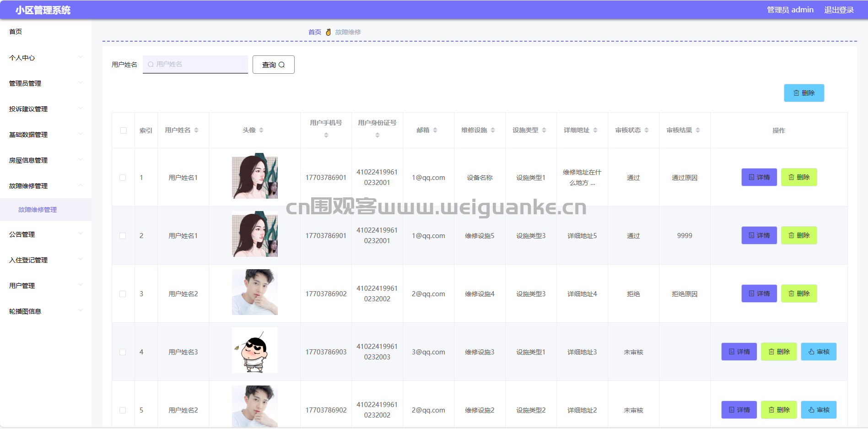The image size is (868, 429).
Task: Open the avatar image in row 1
Action: [x=255, y=176]
